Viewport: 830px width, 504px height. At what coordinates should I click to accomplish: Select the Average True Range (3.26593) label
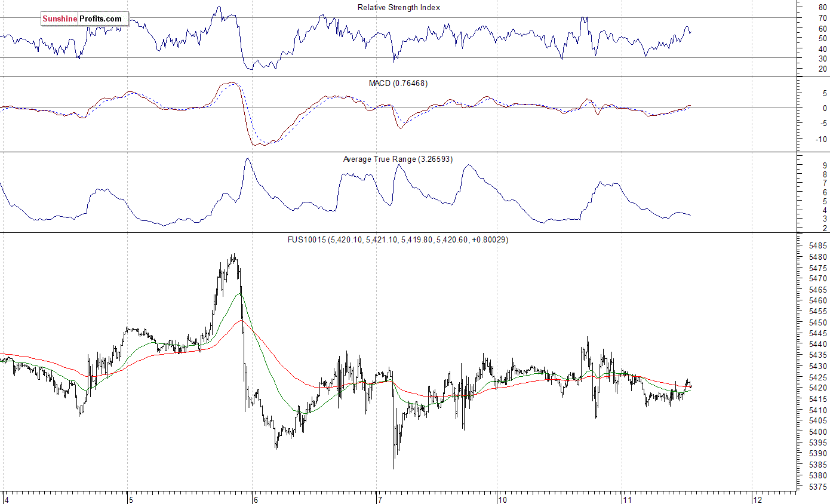click(398, 159)
